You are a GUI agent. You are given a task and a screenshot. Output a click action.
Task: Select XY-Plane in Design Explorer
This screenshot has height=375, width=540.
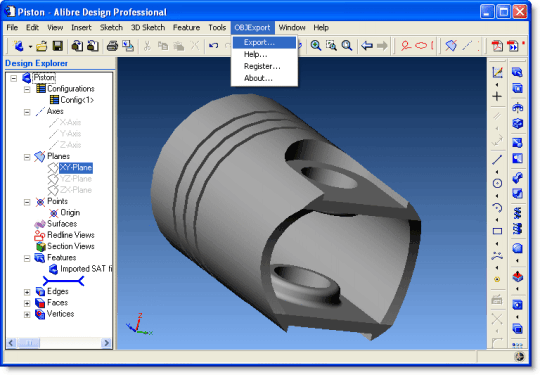pyautogui.click(x=75, y=168)
